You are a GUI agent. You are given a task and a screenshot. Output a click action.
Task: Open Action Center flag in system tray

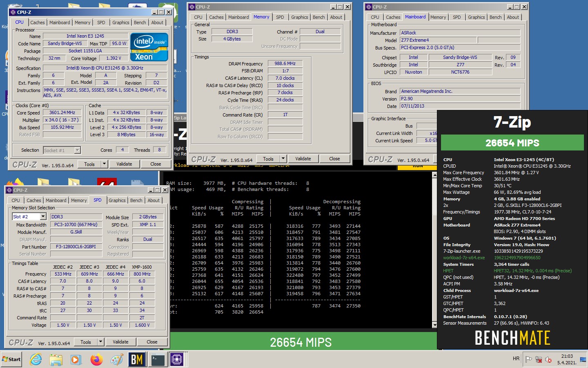point(528,359)
